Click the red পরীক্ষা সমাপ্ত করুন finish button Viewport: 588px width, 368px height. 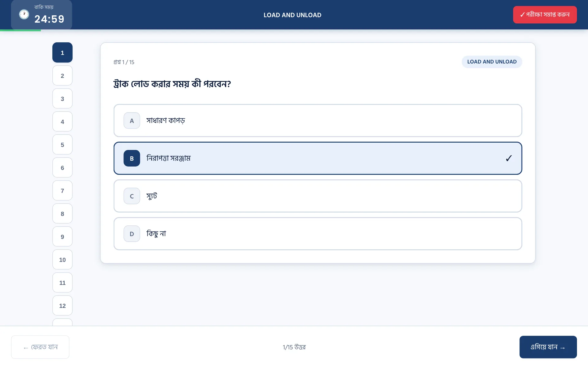click(x=545, y=15)
